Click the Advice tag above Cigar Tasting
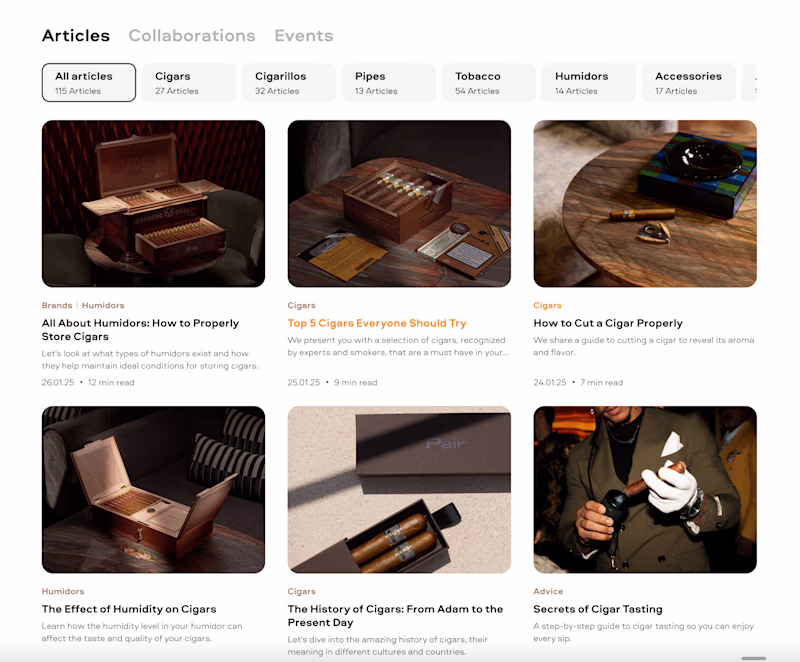The height and width of the screenshot is (662, 800). tap(548, 592)
